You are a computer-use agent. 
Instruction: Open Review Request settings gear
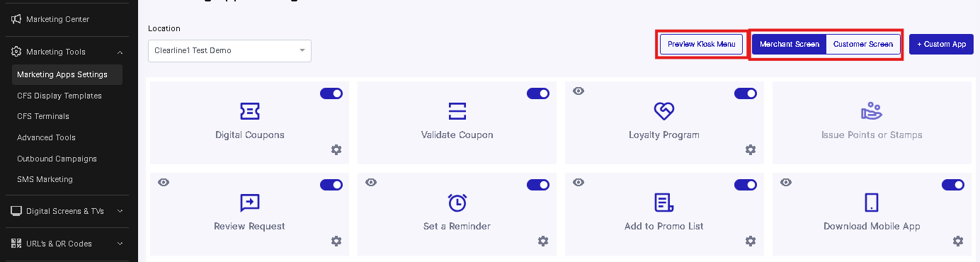click(336, 241)
